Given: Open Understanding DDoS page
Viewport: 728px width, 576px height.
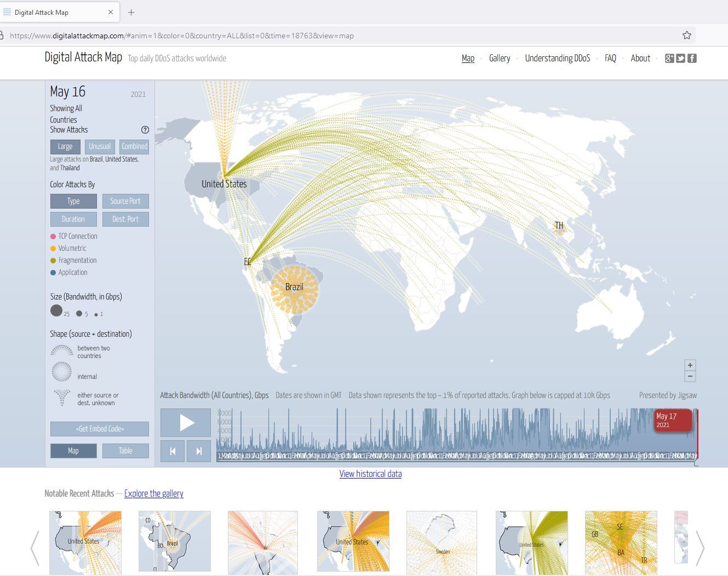Looking at the screenshot, I should 558,58.
